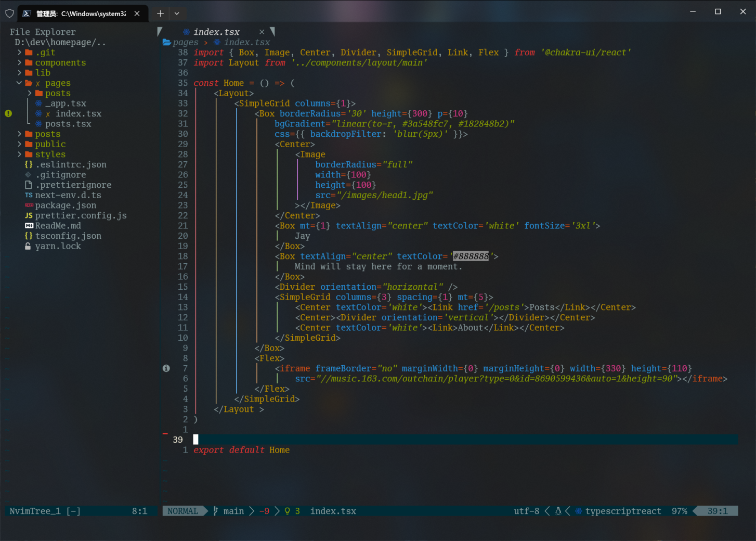The width and height of the screenshot is (756, 541).
Task: Open tsconfig.json from the explorer
Action: [x=68, y=236]
